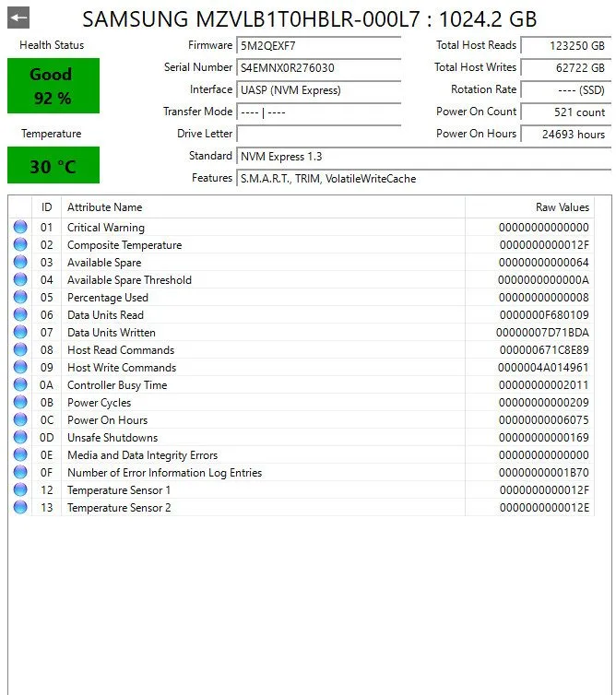This screenshot has height=695, width=616.
Task: Click status orb for Unsafe Shutdowns
Action: 20,437
